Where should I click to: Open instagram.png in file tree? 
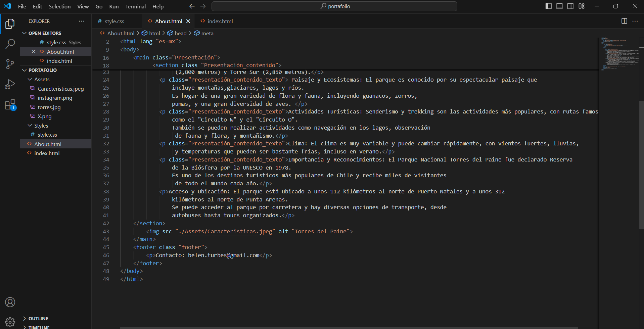click(56, 98)
